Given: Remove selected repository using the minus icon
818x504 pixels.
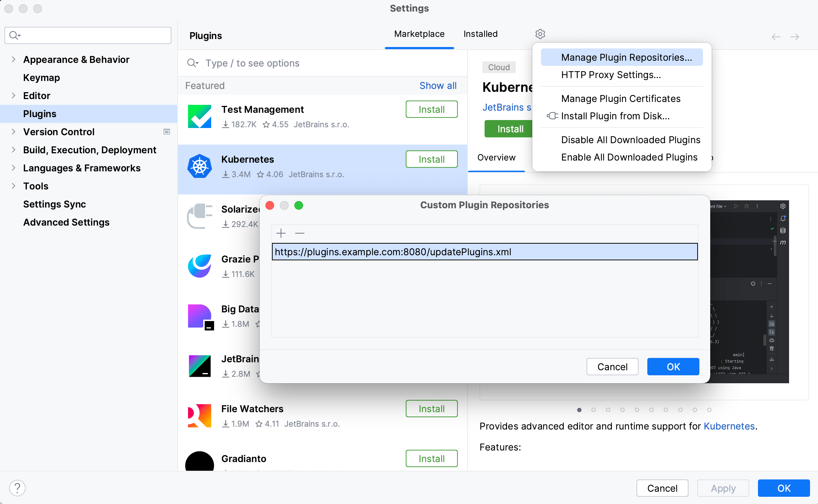Looking at the screenshot, I should click(x=299, y=233).
